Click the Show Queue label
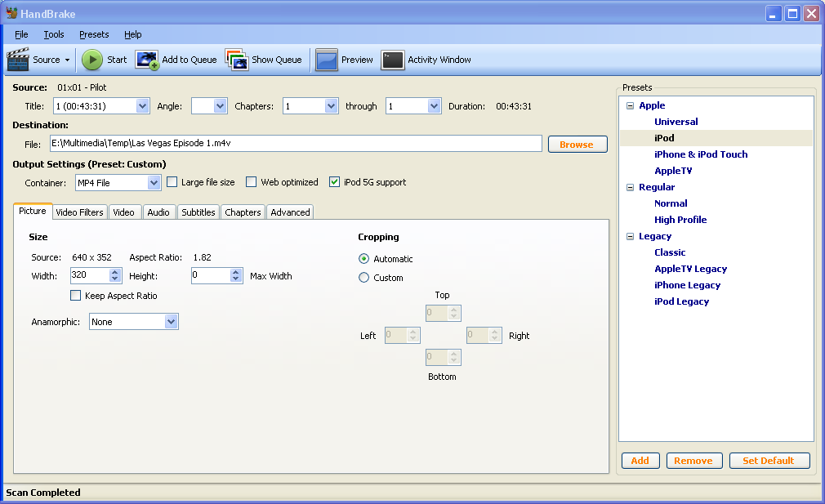The width and height of the screenshot is (825, 504). coord(277,60)
